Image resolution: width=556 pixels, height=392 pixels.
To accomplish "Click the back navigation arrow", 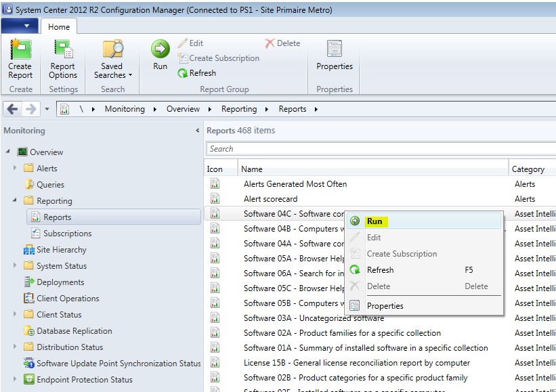I will pos(13,109).
